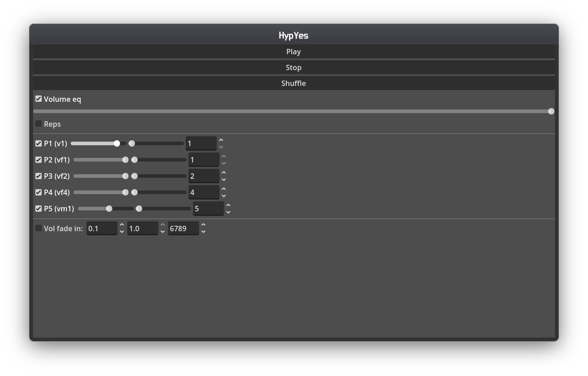The image size is (588, 376).
Task: Increment the P1 (v1) spinbox value
Action: pyautogui.click(x=221, y=140)
